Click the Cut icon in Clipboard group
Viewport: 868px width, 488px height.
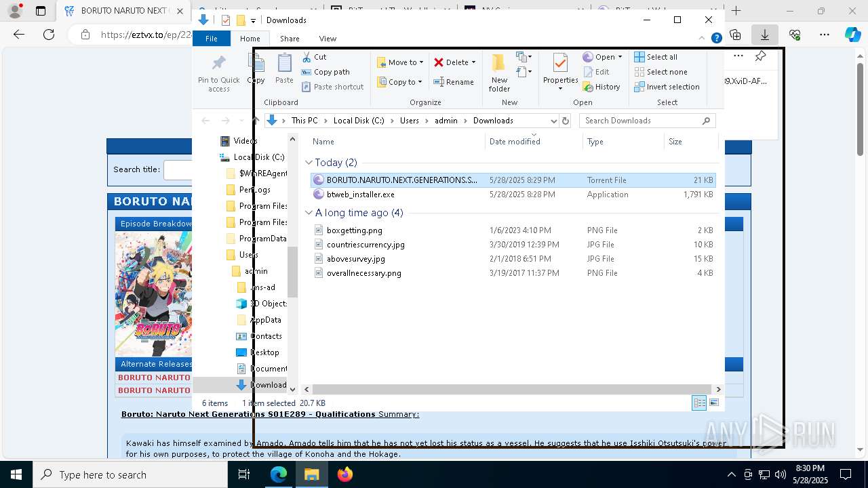[x=307, y=57]
